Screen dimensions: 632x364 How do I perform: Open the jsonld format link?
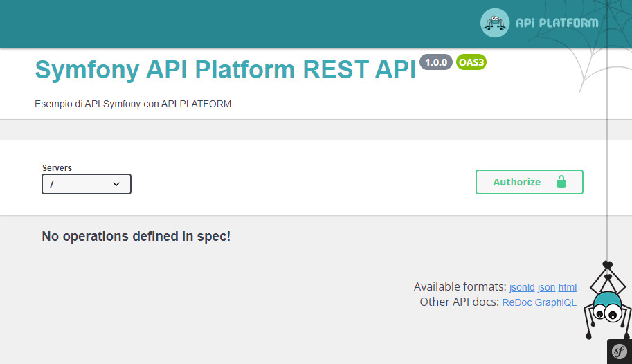point(522,287)
